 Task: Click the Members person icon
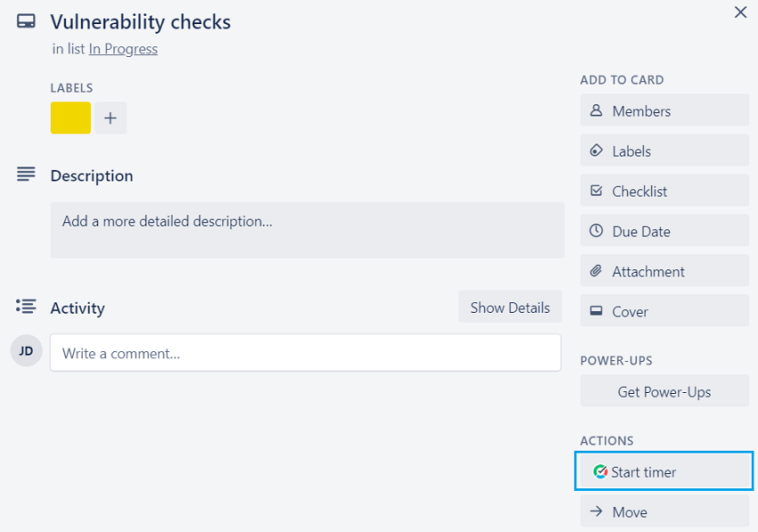[597, 111]
